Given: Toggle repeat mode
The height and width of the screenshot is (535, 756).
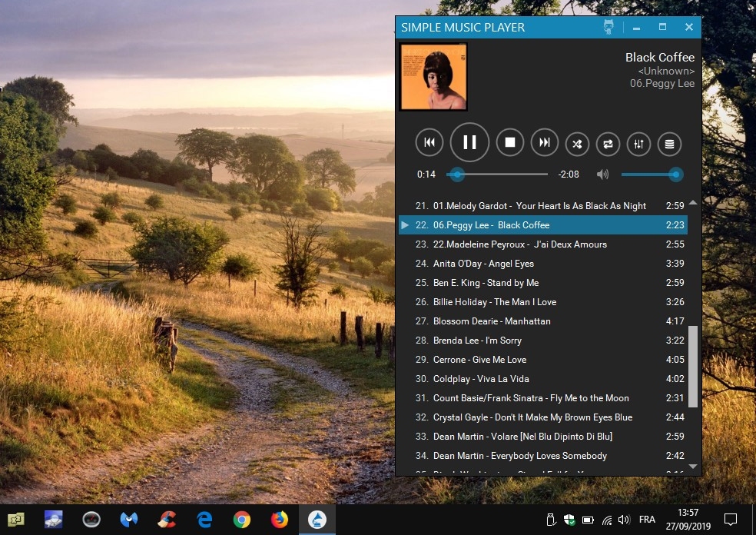Looking at the screenshot, I should tap(608, 144).
